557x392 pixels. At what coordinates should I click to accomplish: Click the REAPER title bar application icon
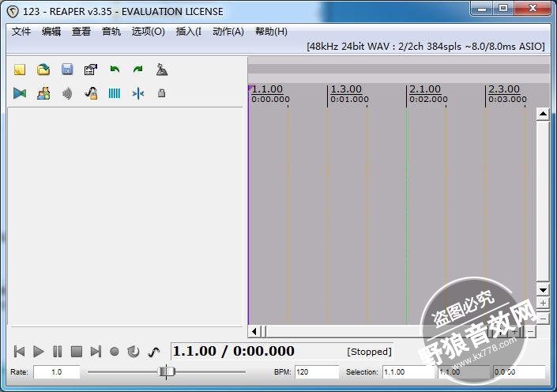[x=13, y=12]
